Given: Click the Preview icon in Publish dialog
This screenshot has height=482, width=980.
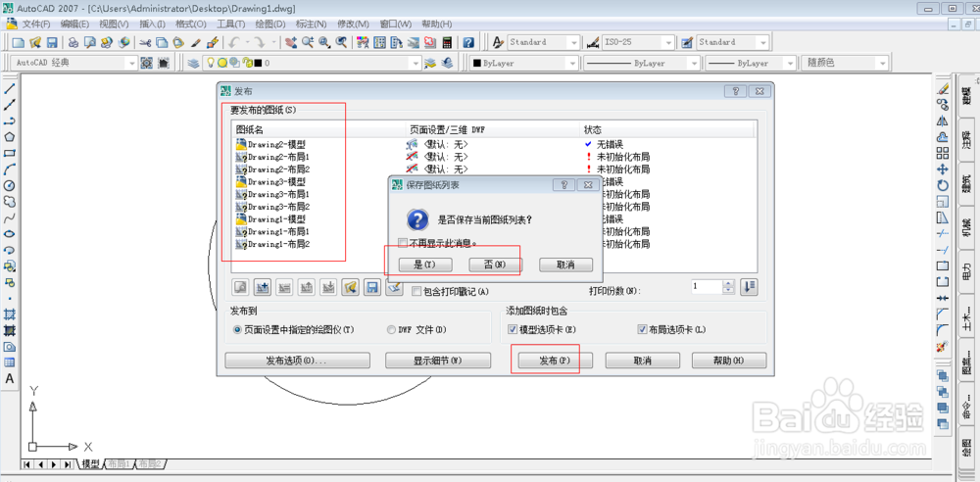Looking at the screenshot, I should [241, 287].
